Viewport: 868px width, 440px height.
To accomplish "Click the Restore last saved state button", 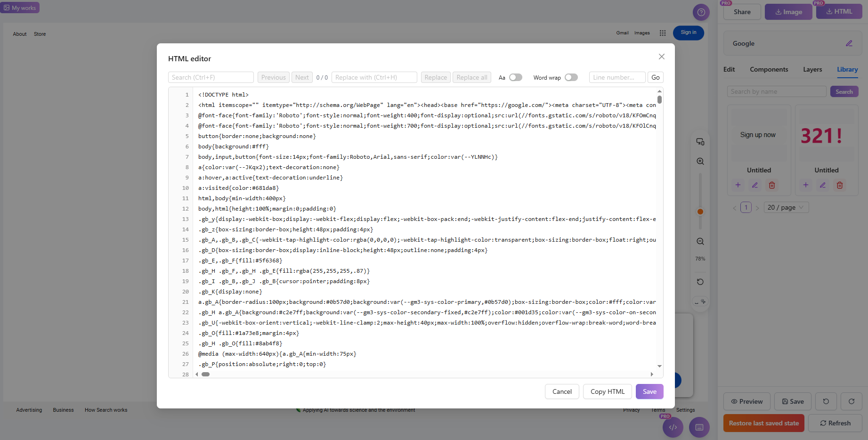I will coord(763,423).
